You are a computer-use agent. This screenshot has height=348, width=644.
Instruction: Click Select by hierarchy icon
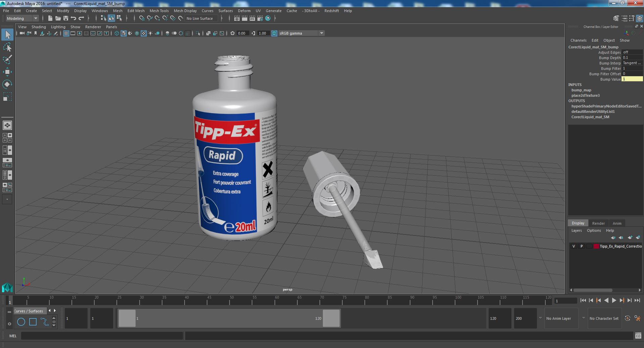pyautogui.click(x=104, y=18)
